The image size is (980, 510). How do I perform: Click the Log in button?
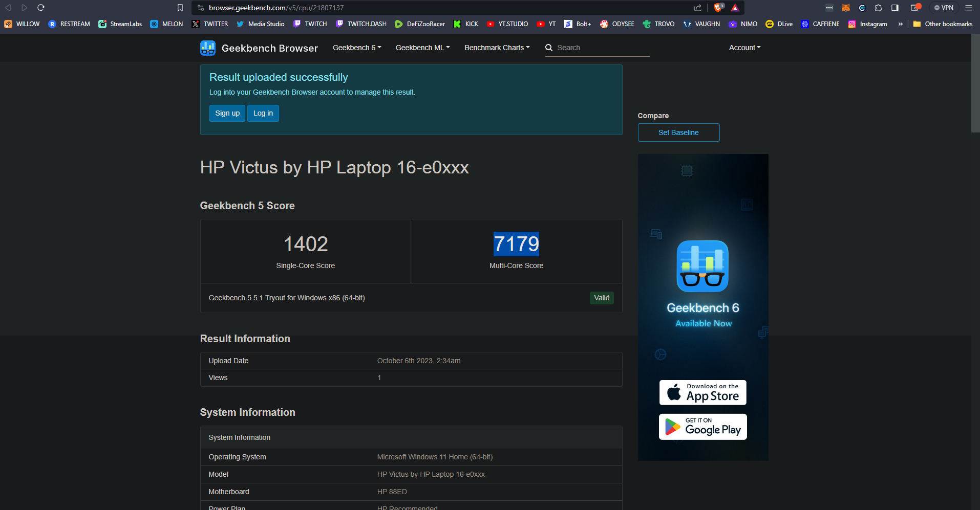263,113
